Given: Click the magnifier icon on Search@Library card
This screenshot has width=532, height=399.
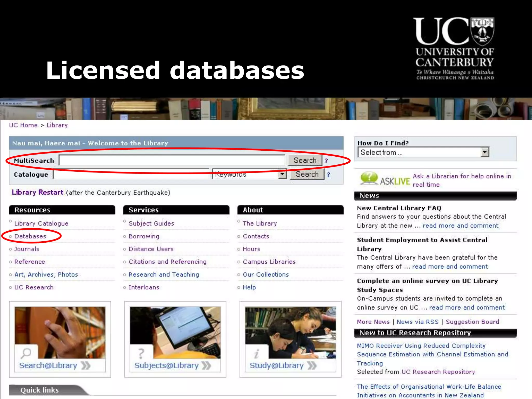Looking at the screenshot, I should pyautogui.click(x=26, y=353).
